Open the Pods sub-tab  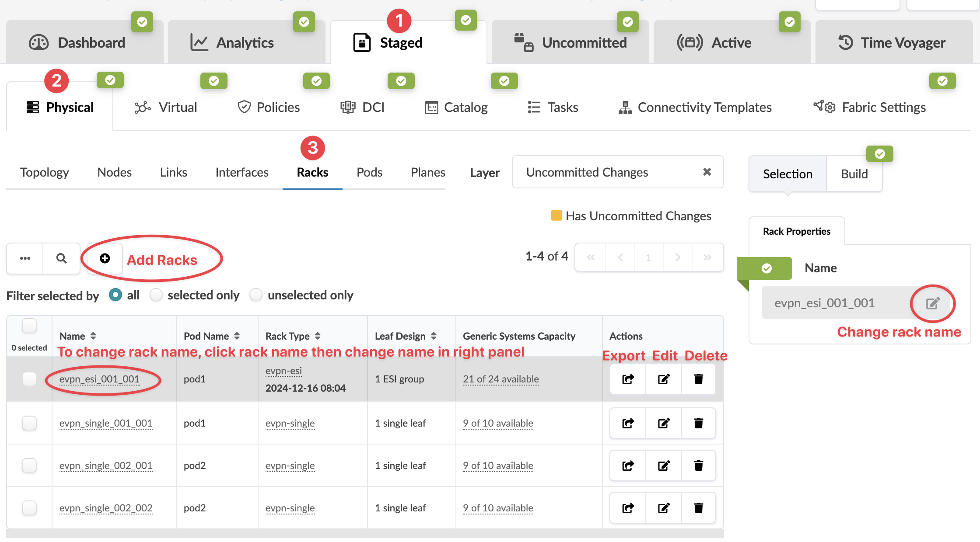369,172
